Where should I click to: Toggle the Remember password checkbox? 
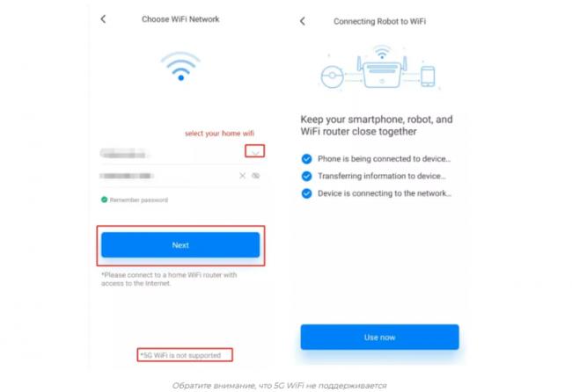[105, 200]
